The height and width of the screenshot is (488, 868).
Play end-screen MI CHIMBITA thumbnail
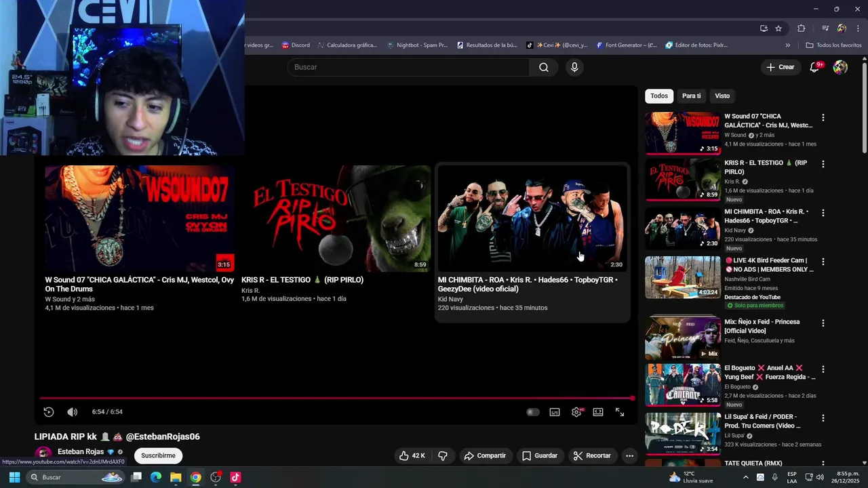(x=532, y=219)
